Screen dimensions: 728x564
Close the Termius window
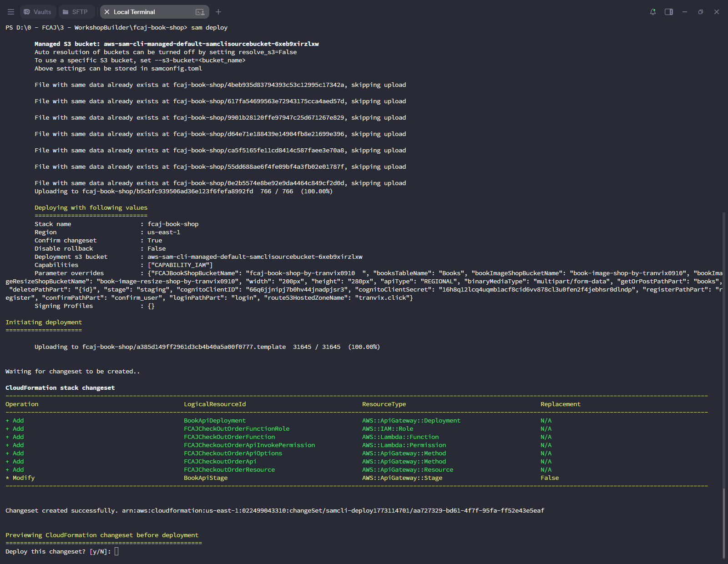[x=717, y=12]
